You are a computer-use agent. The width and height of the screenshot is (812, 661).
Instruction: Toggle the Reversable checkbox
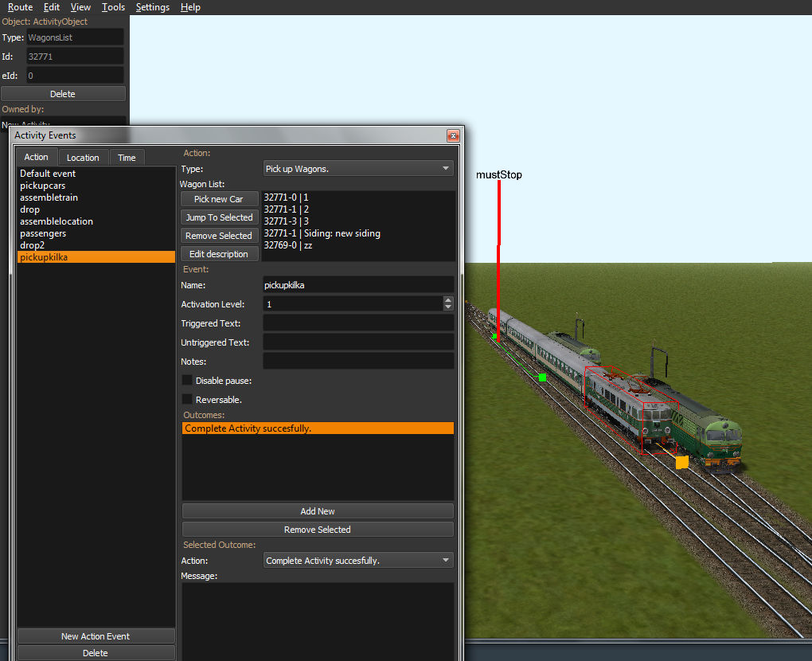coord(188,400)
